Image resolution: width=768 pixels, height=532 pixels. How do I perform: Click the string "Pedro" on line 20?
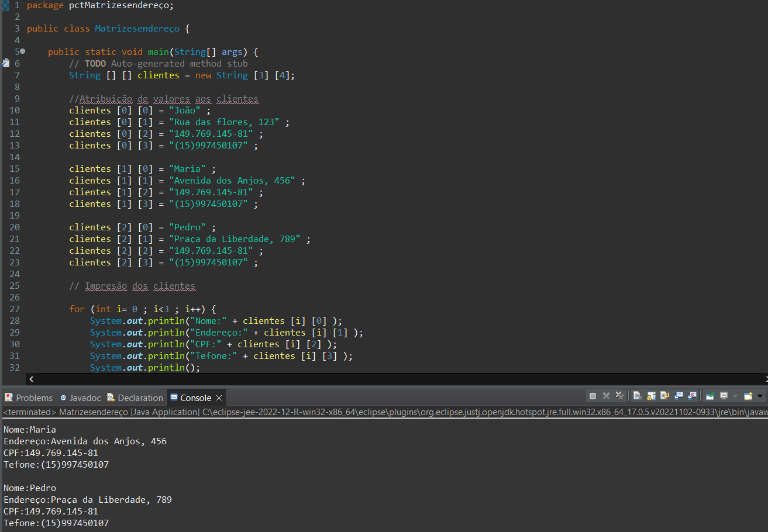[187, 227]
